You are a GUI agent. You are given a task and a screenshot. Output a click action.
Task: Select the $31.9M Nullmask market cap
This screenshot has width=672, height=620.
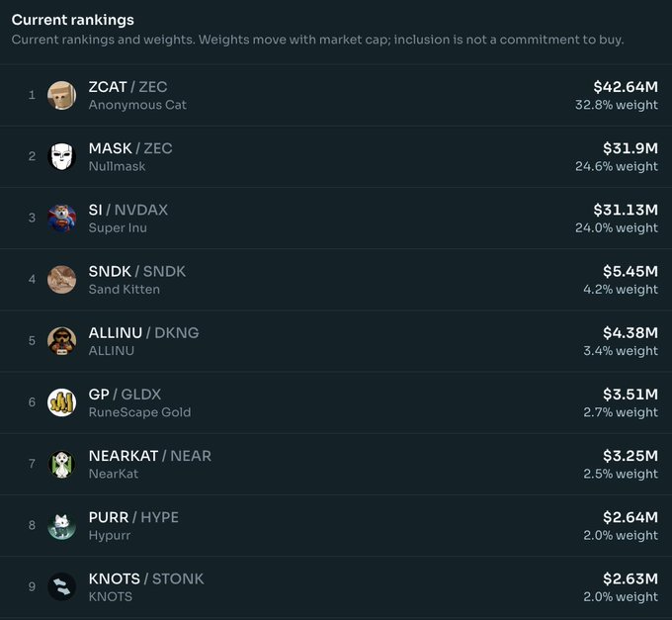pyautogui.click(x=630, y=148)
